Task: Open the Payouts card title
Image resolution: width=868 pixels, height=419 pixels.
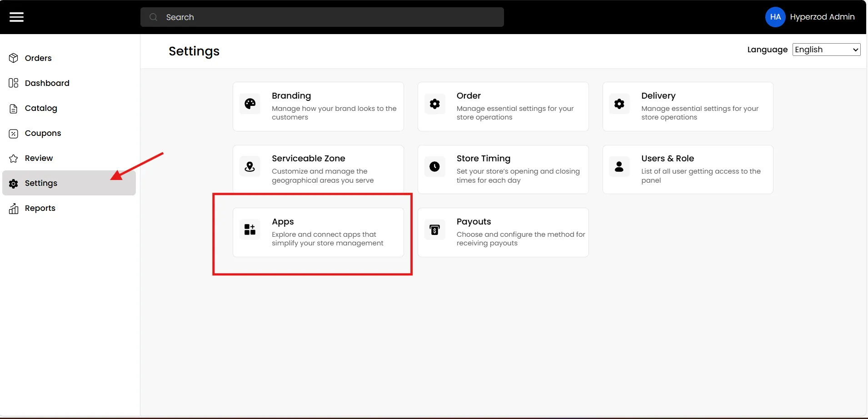Action: [474, 222]
